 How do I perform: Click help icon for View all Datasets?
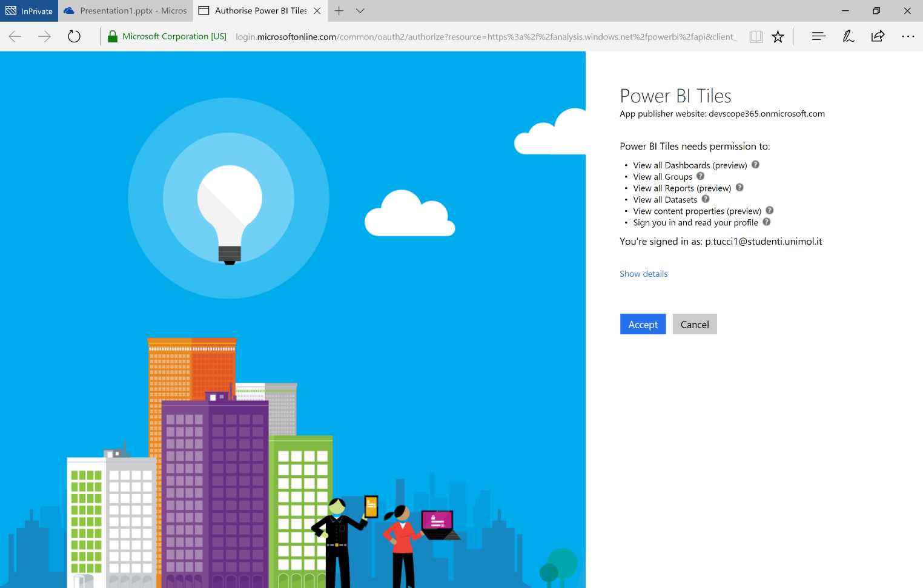coord(705,199)
